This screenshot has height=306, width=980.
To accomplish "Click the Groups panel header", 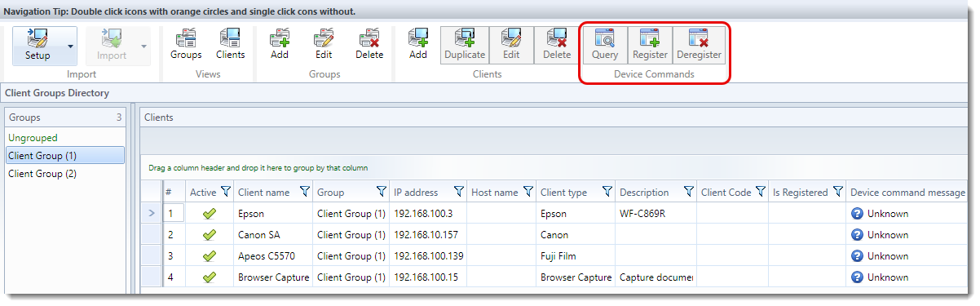I will click(x=65, y=118).
